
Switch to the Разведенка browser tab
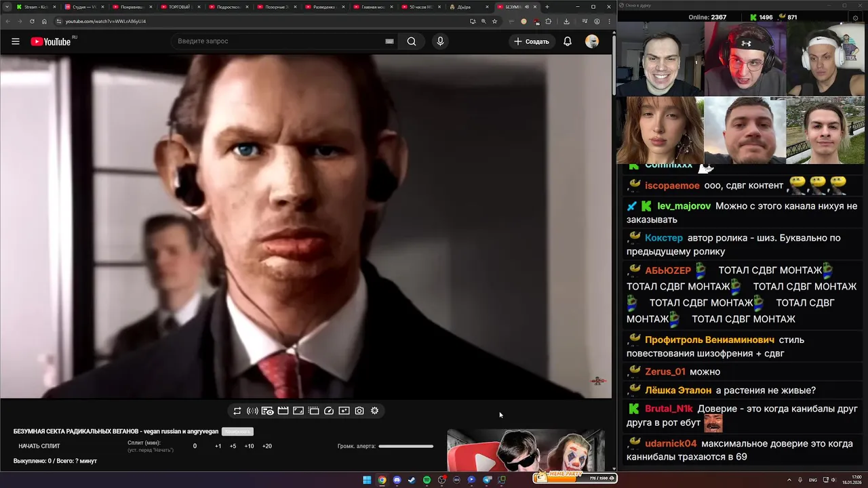(324, 7)
